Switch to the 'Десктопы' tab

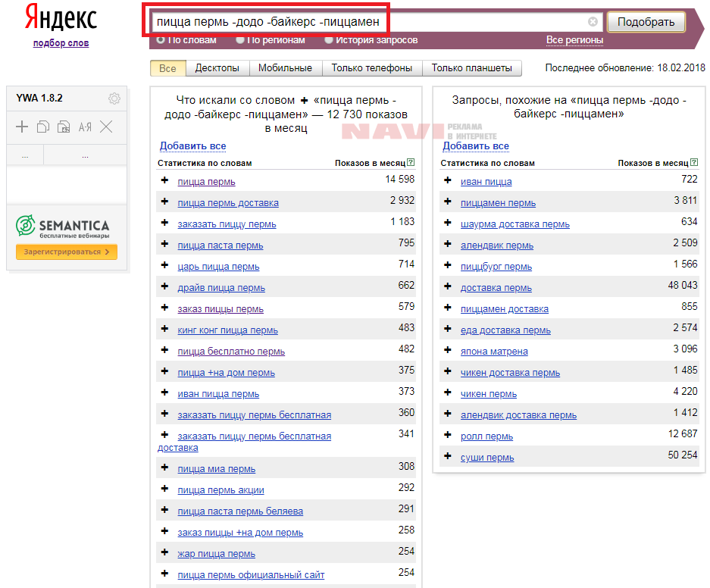click(217, 68)
